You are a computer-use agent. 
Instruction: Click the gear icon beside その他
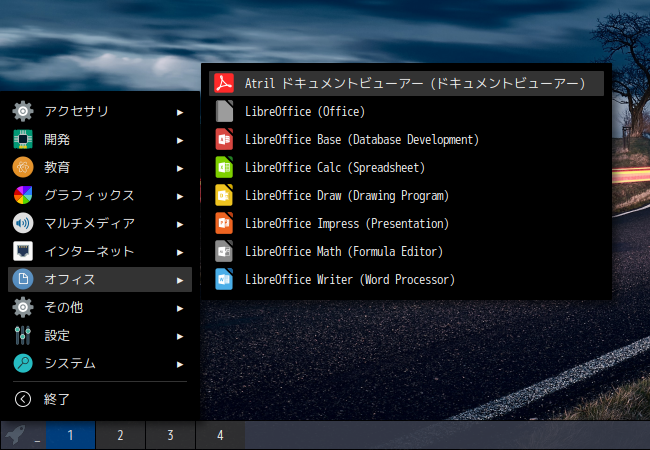tap(23, 307)
